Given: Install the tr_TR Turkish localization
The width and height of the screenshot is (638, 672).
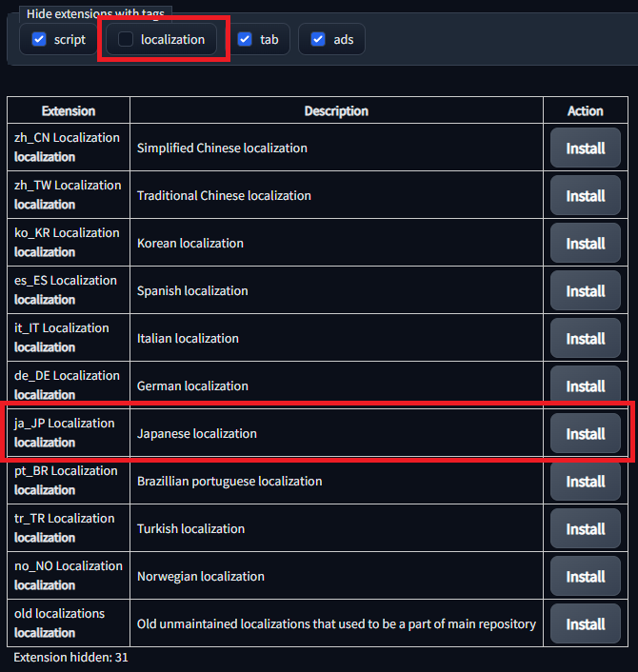Looking at the screenshot, I should [x=586, y=529].
